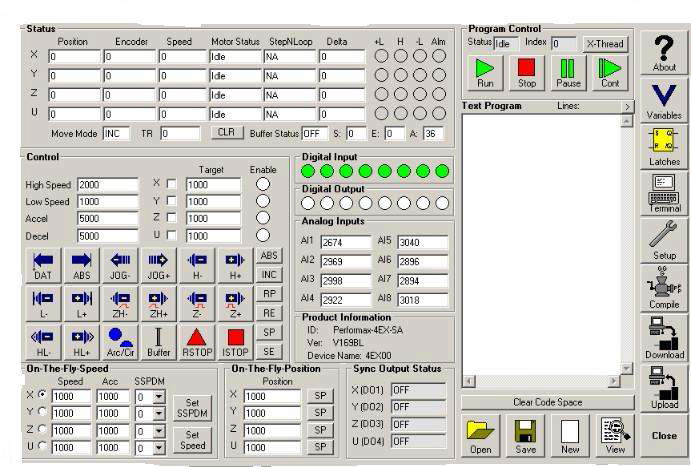Open a program file with Open

click(480, 435)
